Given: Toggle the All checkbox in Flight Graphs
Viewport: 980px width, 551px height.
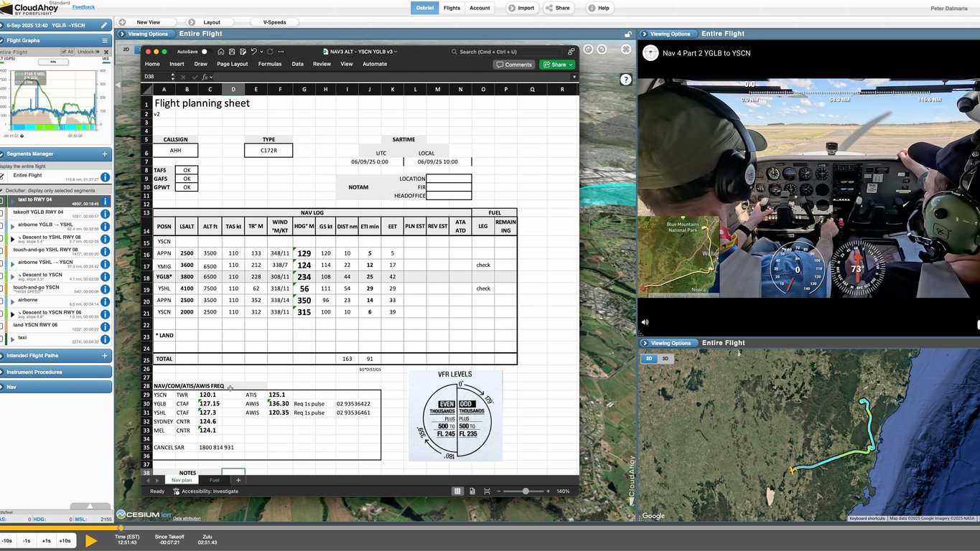Looking at the screenshot, I should 62,52.
